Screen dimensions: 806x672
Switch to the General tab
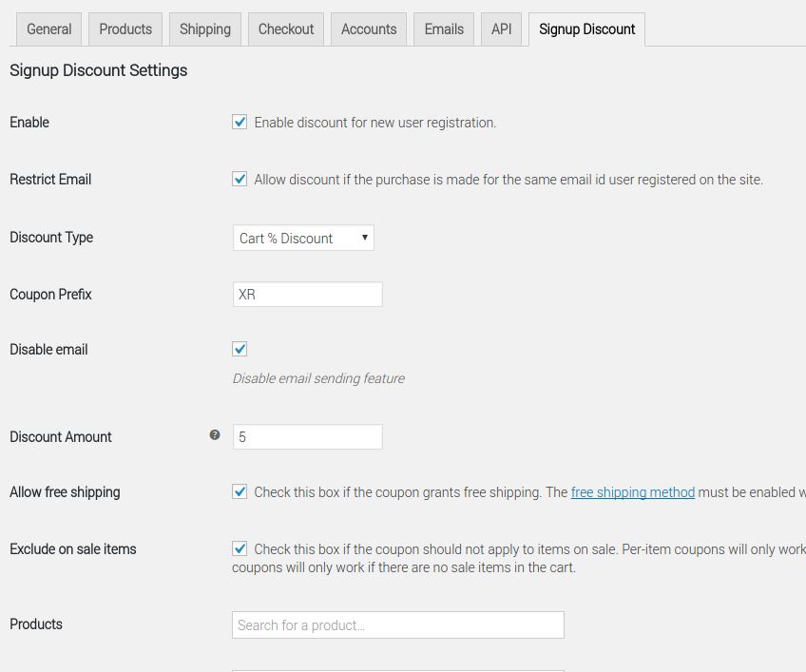point(48,29)
